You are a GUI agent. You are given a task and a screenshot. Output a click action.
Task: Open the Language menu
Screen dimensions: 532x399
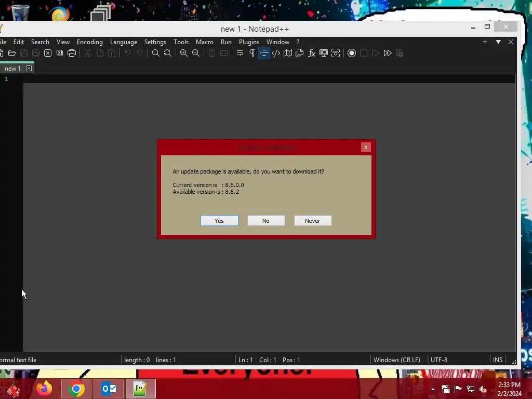124,42
